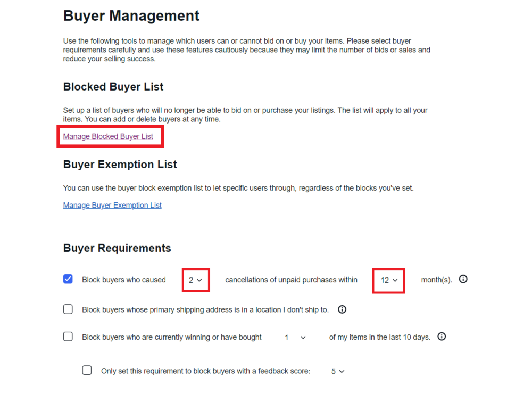Click the Buyer Exemption List heading
Viewport: 532px width, 393px height.
[x=120, y=164]
